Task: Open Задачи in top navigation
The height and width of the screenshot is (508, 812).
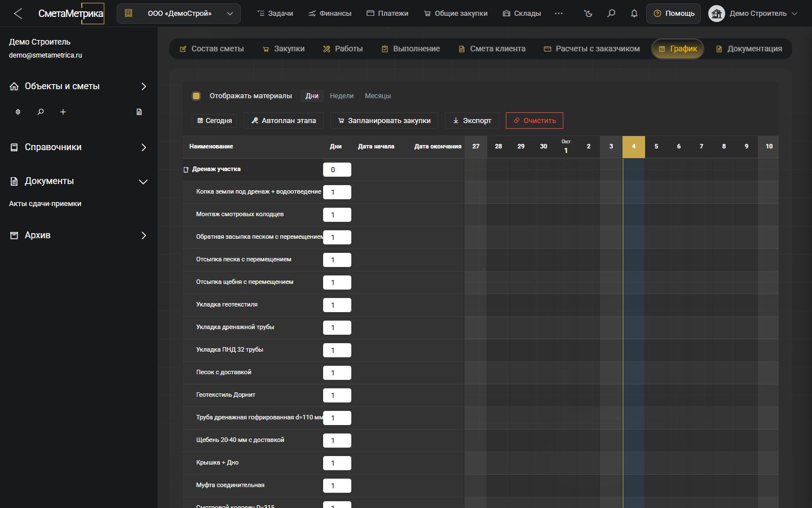Action: (x=275, y=14)
